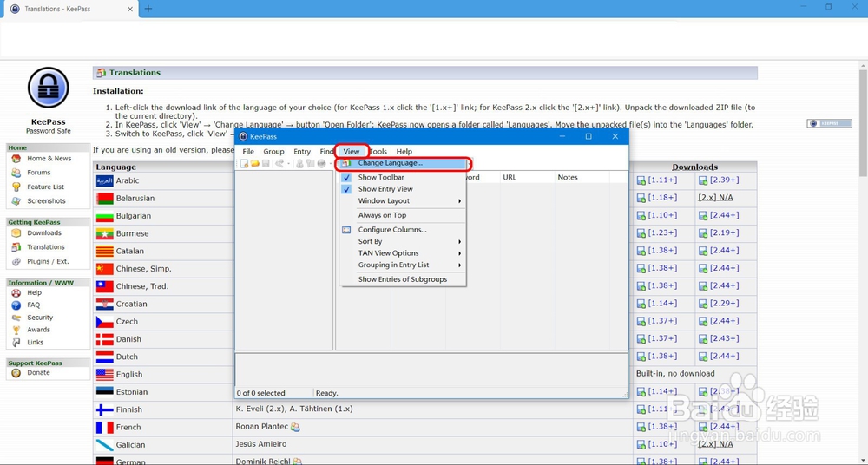Screen dimensions: 868x465
Task: Click the FAQ question mark icon
Action: (x=16, y=305)
